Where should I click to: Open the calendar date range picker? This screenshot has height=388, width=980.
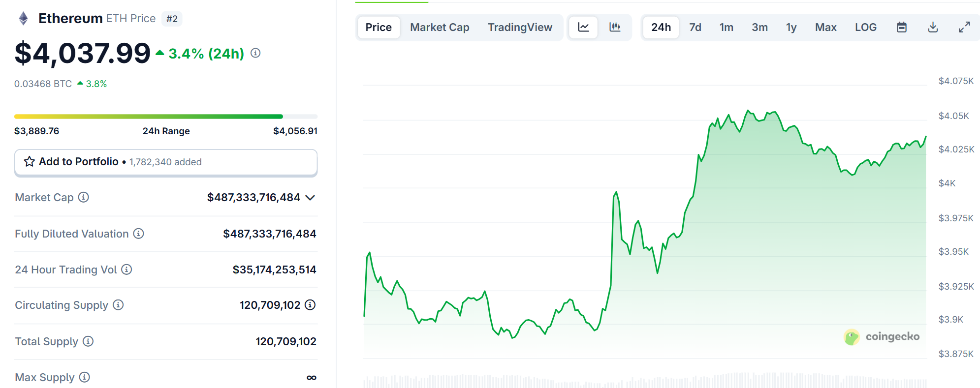click(902, 27)
